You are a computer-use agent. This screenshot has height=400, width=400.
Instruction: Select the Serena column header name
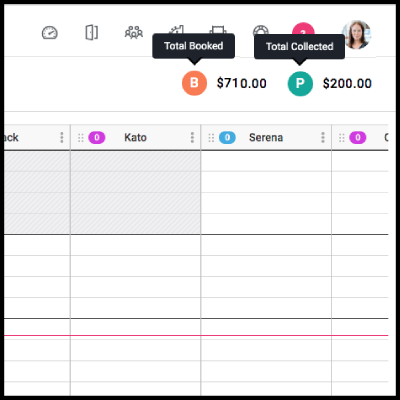[266, 137]
